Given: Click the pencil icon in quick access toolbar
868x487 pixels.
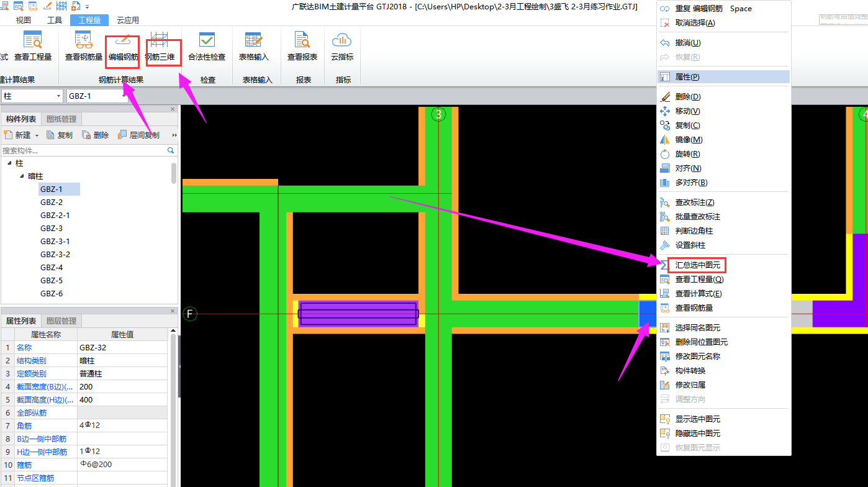Looking at the screenshot, I should [47, 6].
